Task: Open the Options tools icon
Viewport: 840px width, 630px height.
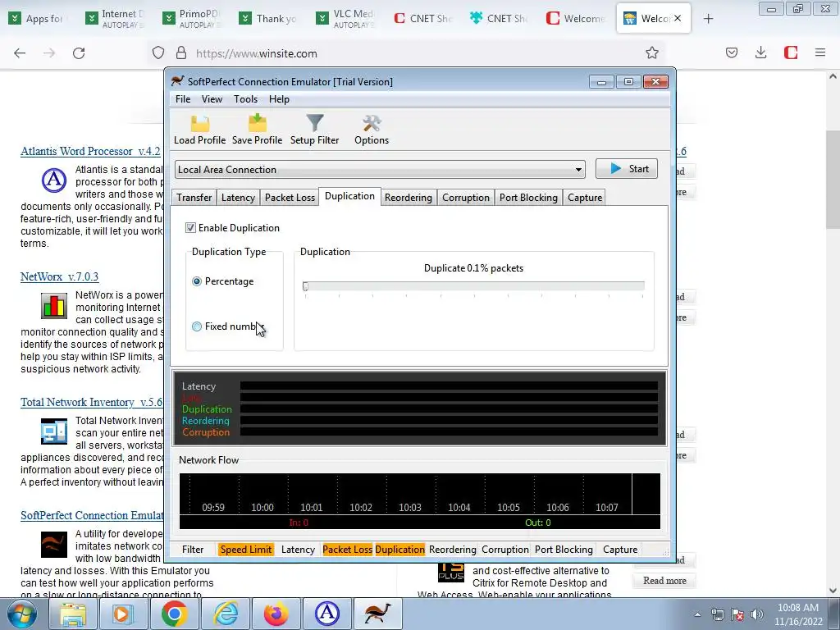Action: point(372,130)
